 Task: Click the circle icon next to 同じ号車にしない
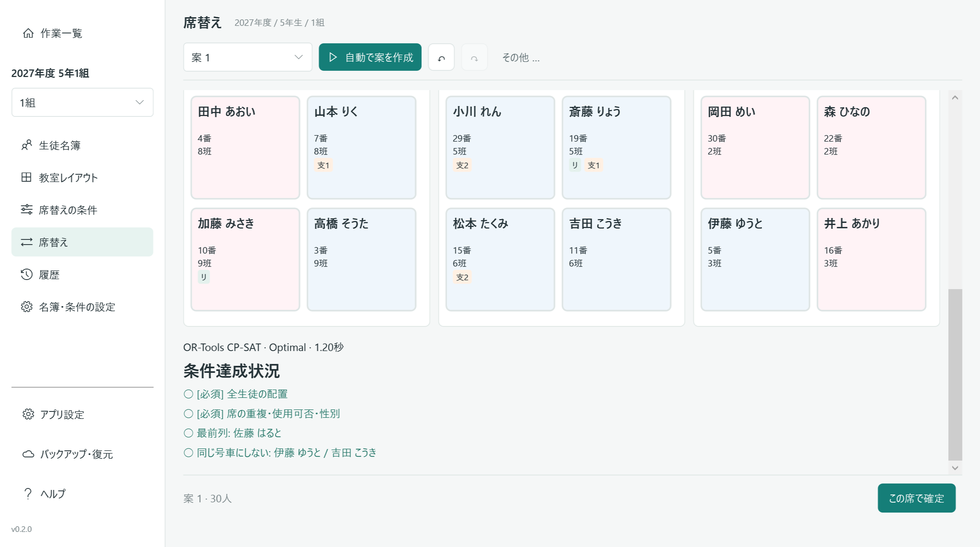click(x=188, y=453)
